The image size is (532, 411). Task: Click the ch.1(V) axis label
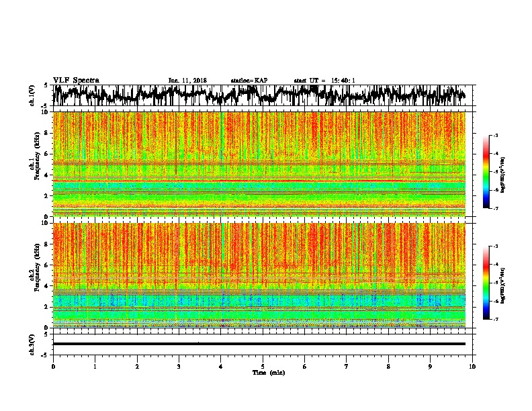pos(32,95)
